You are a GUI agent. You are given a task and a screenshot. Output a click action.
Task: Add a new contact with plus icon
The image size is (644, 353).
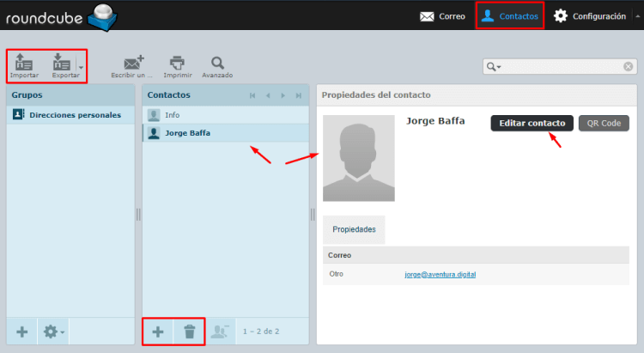pyautogui.click(x=157, y=332)
